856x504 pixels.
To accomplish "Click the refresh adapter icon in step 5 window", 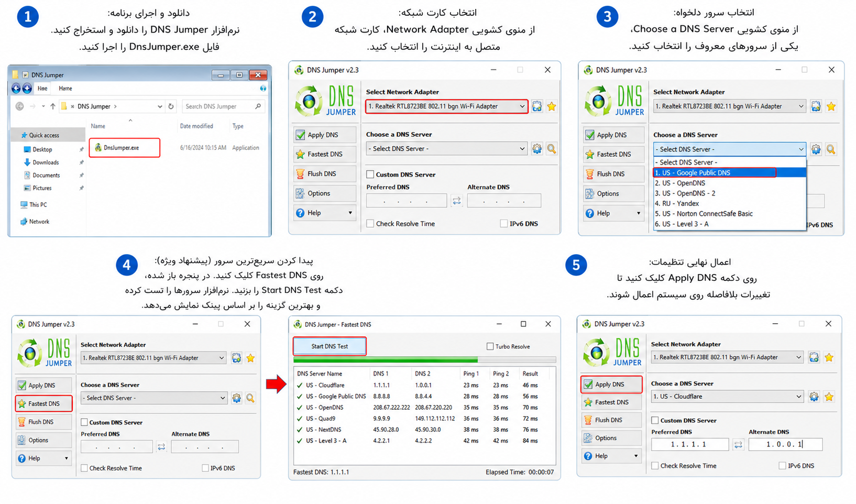I will pos(814,357).
